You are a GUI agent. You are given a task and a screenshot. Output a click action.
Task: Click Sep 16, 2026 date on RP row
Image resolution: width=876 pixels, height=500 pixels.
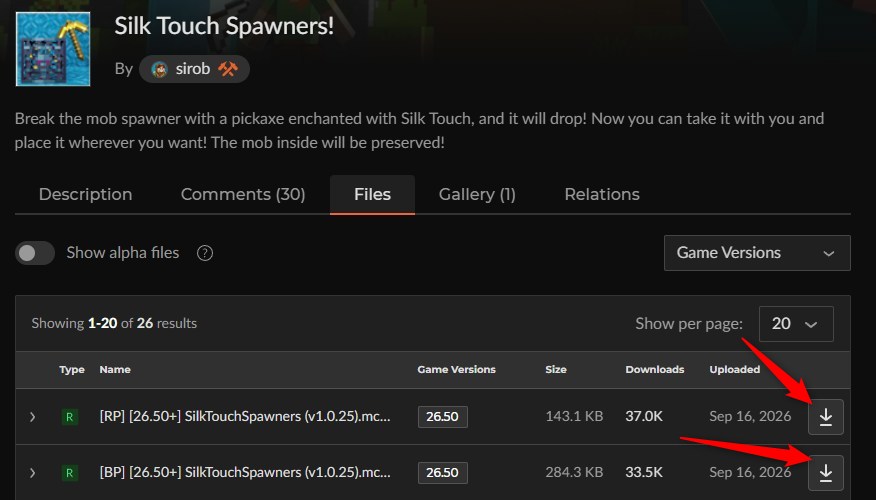point(750,416)
